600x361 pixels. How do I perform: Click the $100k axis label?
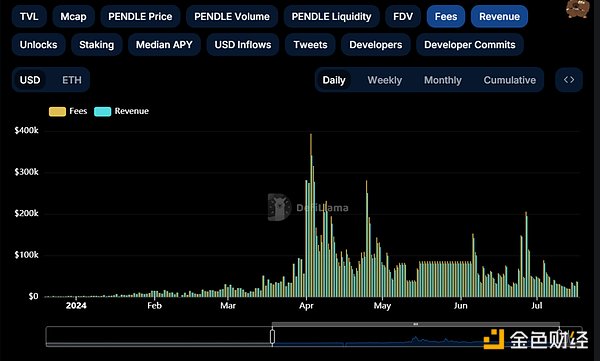tap(26, 255)
